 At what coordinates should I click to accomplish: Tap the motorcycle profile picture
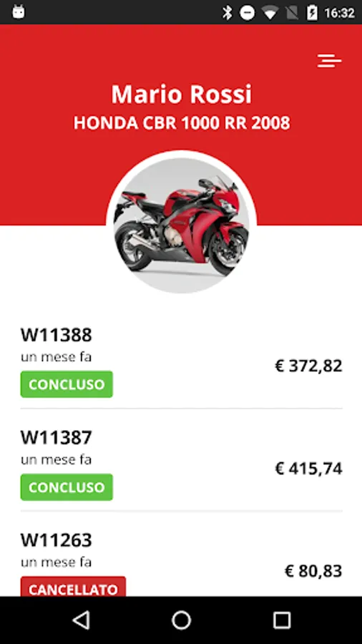[x=181, y=225]
